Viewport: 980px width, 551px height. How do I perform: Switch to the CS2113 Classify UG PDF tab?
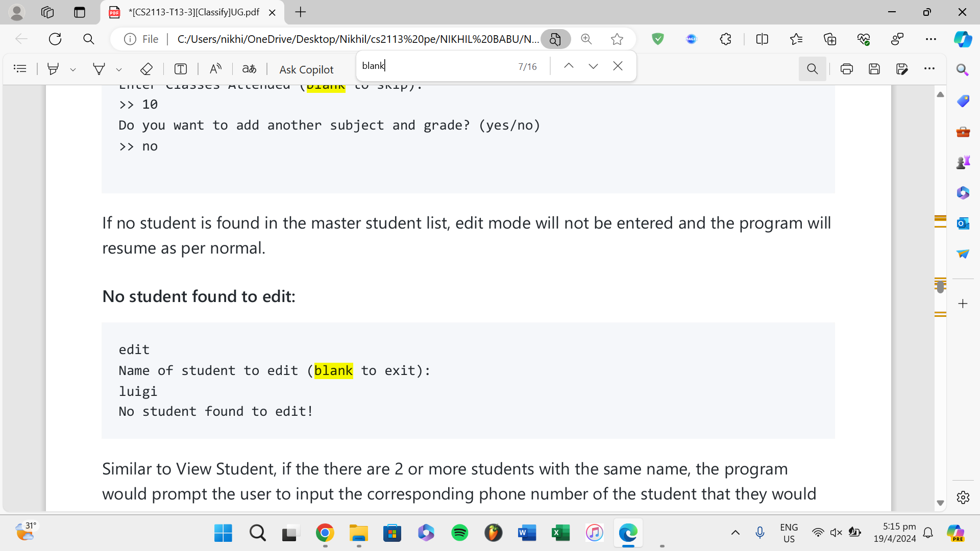pyautogui.click(x=193, y=12)
